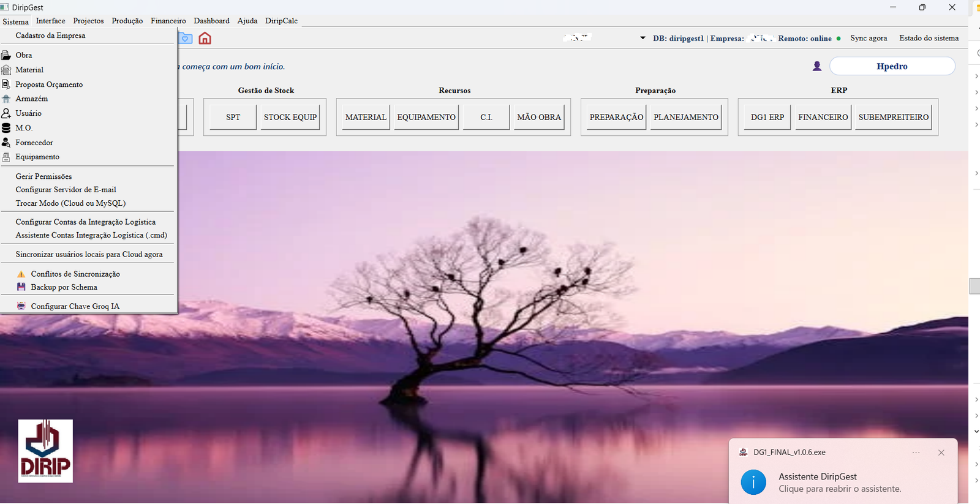Screen dimensions: 980x504
Task: Click the red home icon in toolbar
Action: 205,39
